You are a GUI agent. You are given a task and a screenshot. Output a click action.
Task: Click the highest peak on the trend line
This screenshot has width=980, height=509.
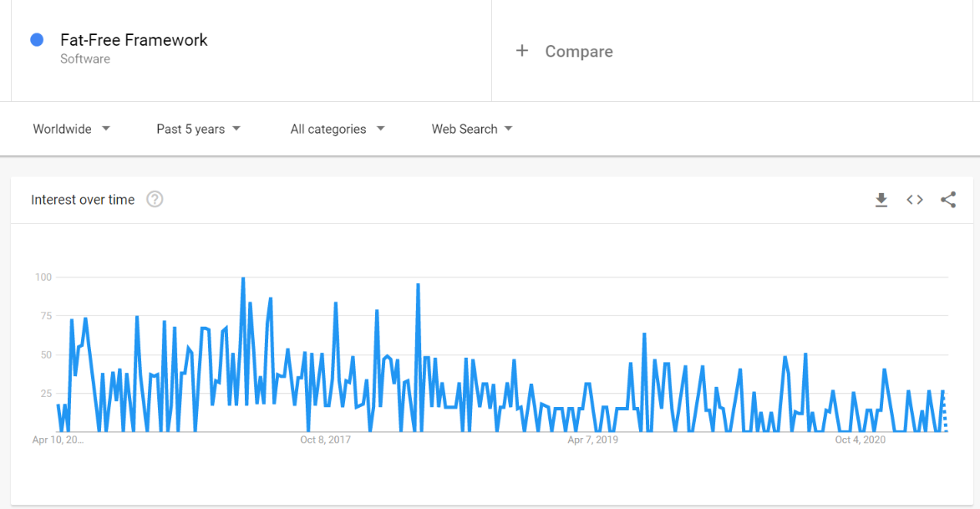[x=243, y=277]
